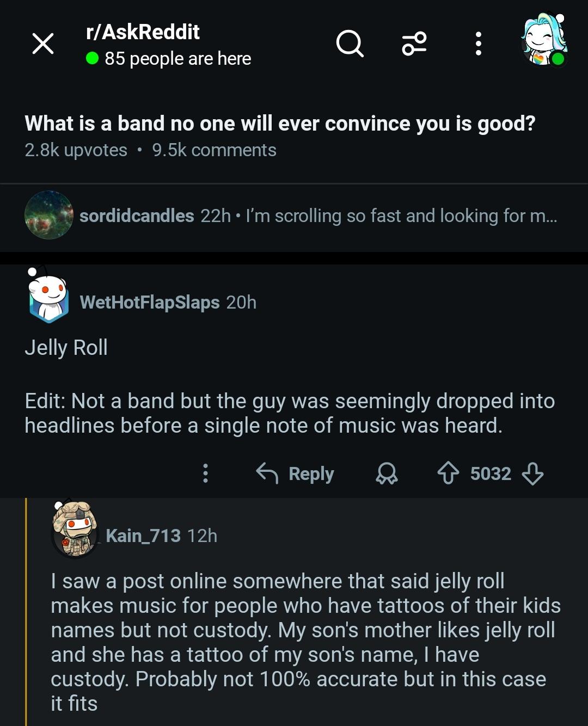Viewport: 588px width, 726px height.
Task: Give an award to WetHotFlapSlaps' comment
Action: click(388, 473)
